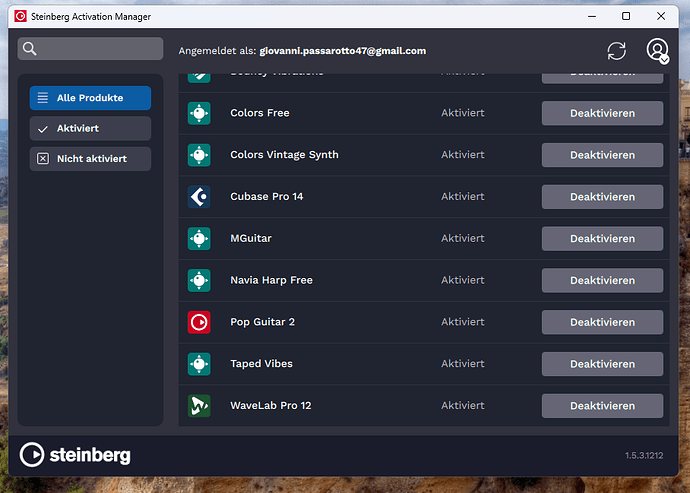Click the Colors Free product icon
Screen dimensions: 690x493
[x=199, y=113]
